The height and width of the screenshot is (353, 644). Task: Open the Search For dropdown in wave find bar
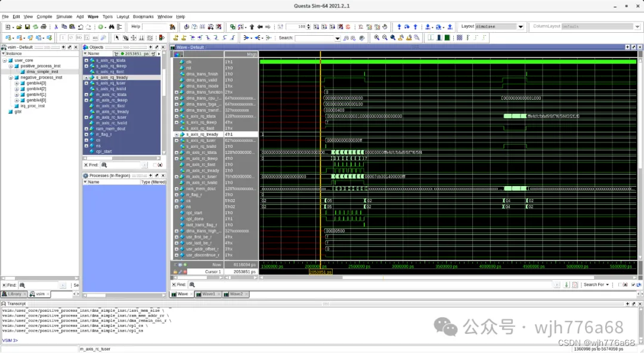[596, 285]
